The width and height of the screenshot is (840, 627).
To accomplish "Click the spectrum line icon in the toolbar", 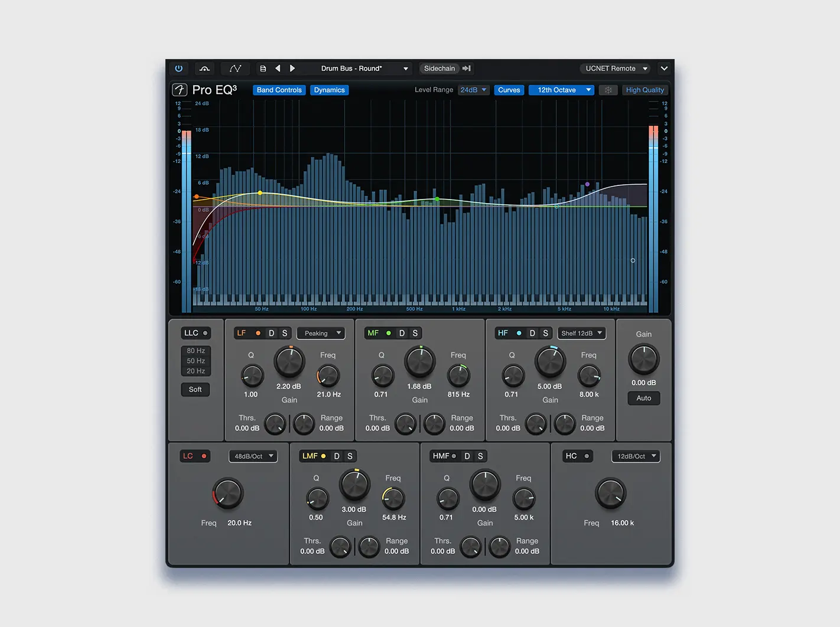I will (x=235, y=68).
